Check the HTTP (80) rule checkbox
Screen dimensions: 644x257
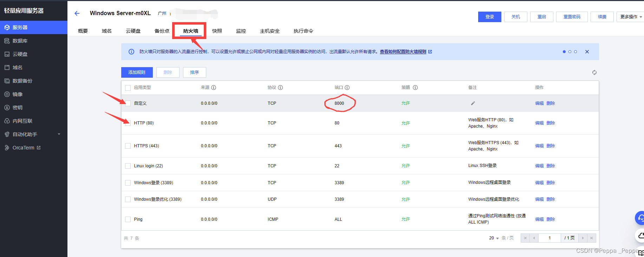coord(128,123)
